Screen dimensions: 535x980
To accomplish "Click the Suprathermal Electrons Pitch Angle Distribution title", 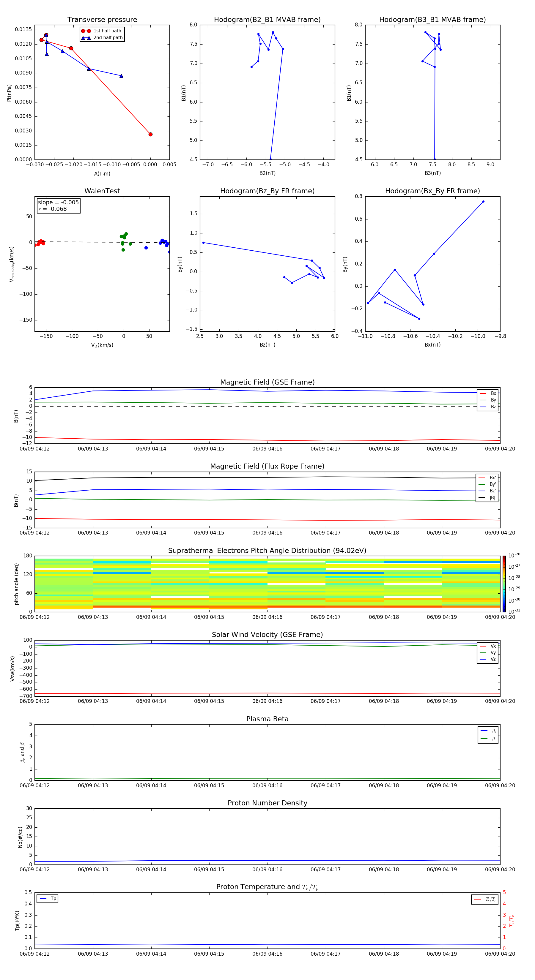I will point(267,551).
